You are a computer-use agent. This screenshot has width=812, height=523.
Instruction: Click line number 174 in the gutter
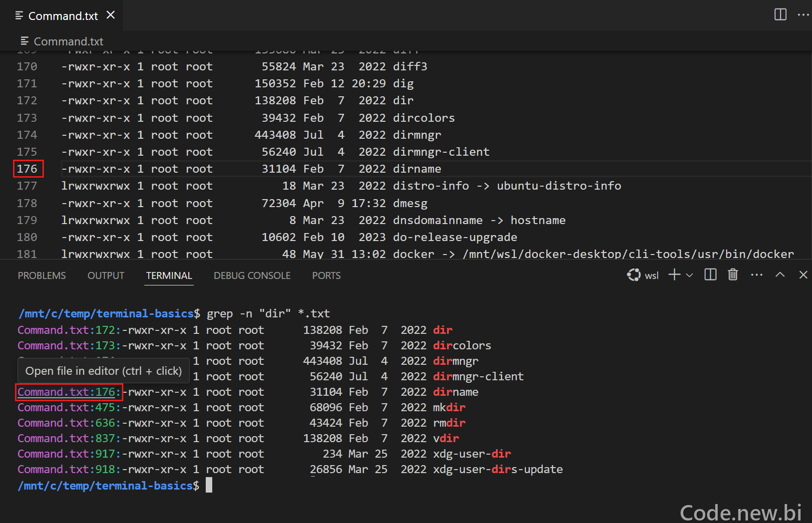pos(27,135)
